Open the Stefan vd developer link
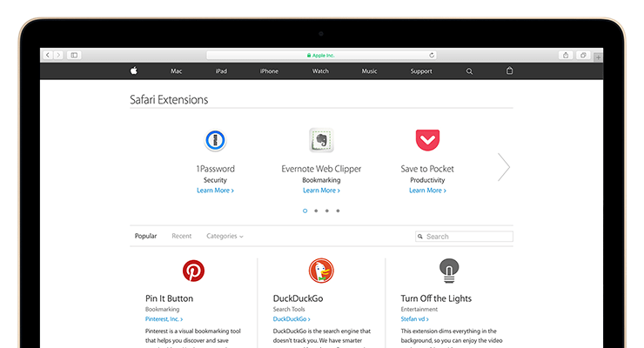The image size is (644, 348). (415, 319)
